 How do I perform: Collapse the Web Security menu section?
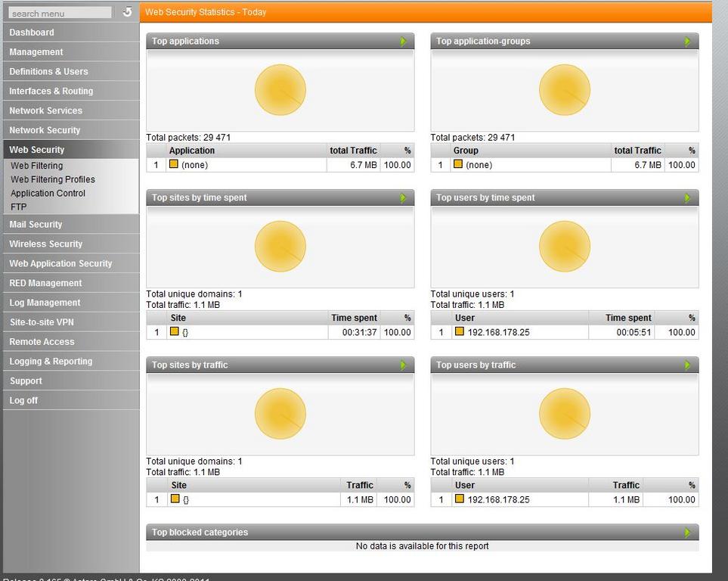[x=37, y=150]
